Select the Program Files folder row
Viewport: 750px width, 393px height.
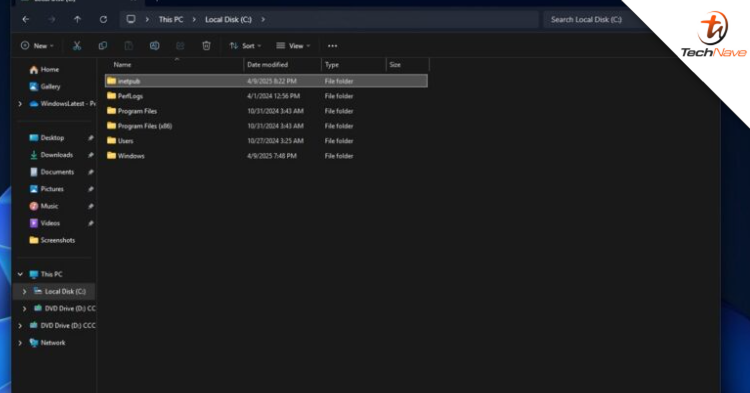266,111
